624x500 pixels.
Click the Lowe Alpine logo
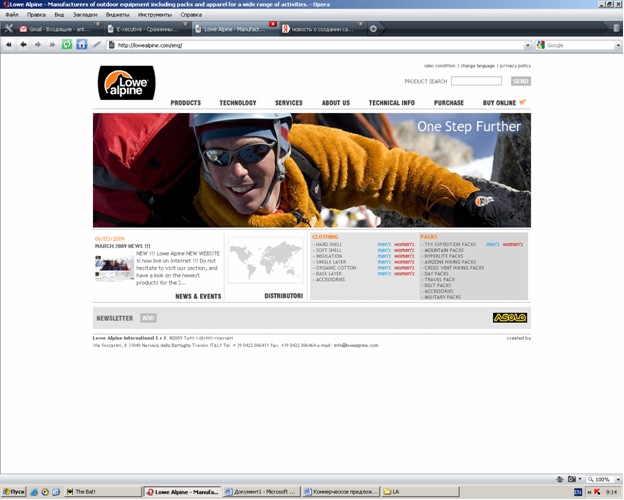(127, 83)
